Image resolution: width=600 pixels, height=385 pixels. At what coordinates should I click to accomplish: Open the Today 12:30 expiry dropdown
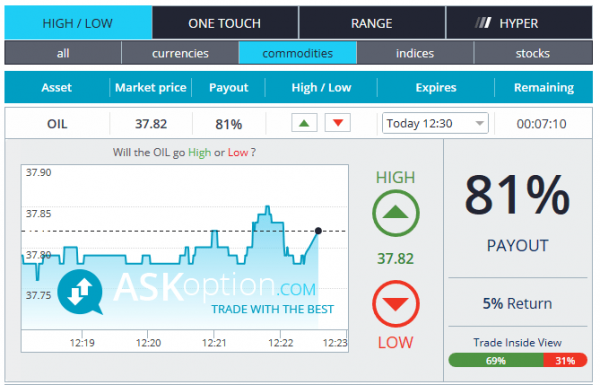coord(435,123)
